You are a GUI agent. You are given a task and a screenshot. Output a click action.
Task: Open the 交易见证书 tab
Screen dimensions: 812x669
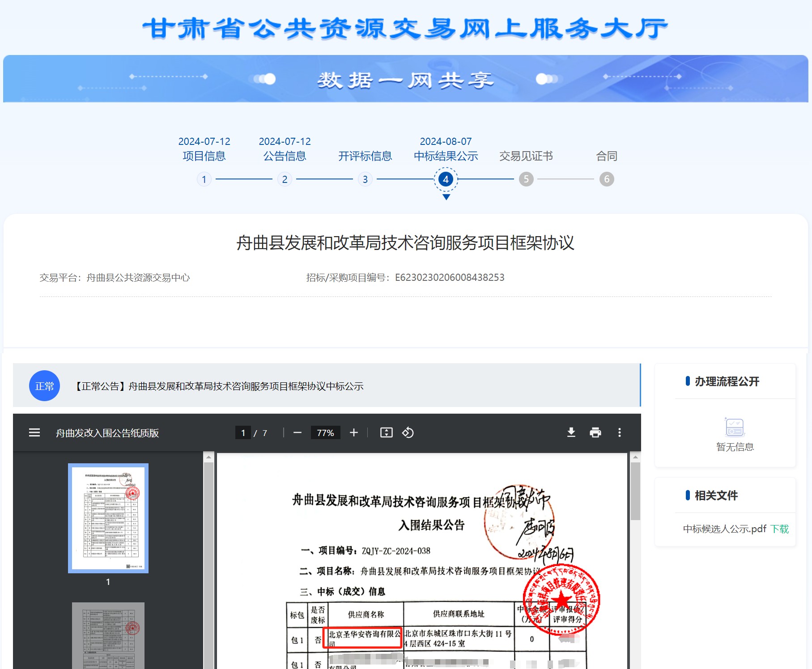pos(526,156)
